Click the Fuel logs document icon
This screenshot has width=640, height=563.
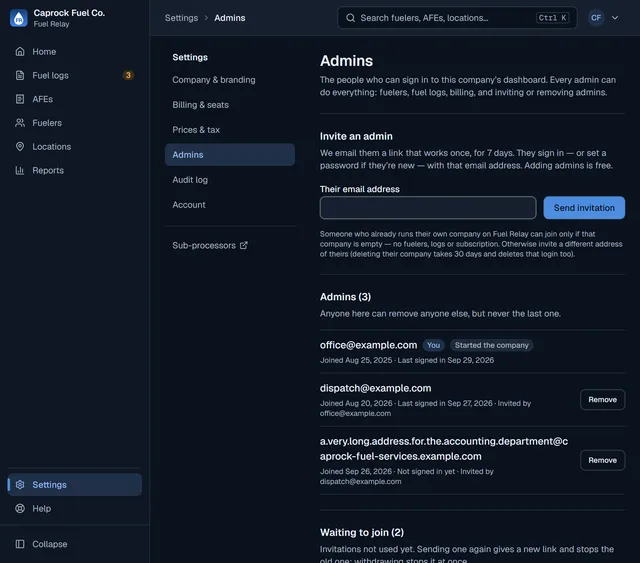(x=20, y=75)
